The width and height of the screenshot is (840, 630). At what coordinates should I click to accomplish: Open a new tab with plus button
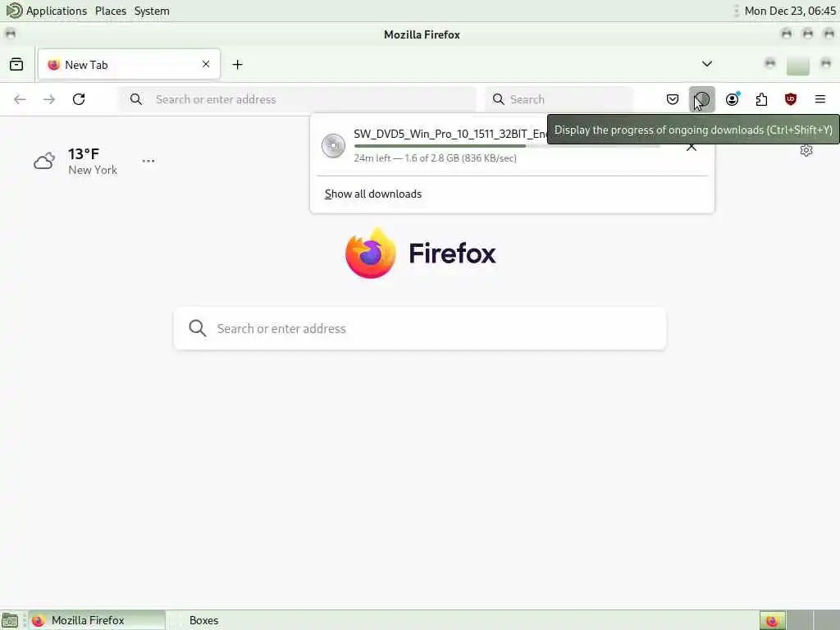[237, 64]
